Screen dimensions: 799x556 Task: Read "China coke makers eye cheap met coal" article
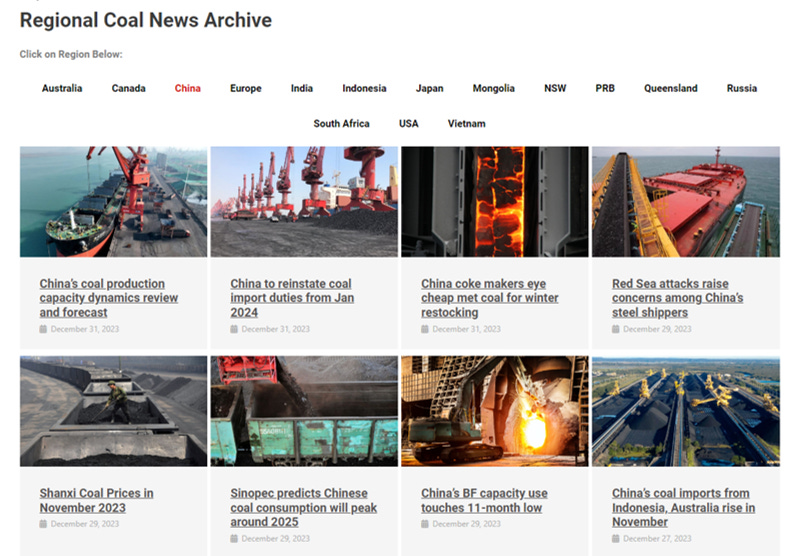[x=490, y=298]
